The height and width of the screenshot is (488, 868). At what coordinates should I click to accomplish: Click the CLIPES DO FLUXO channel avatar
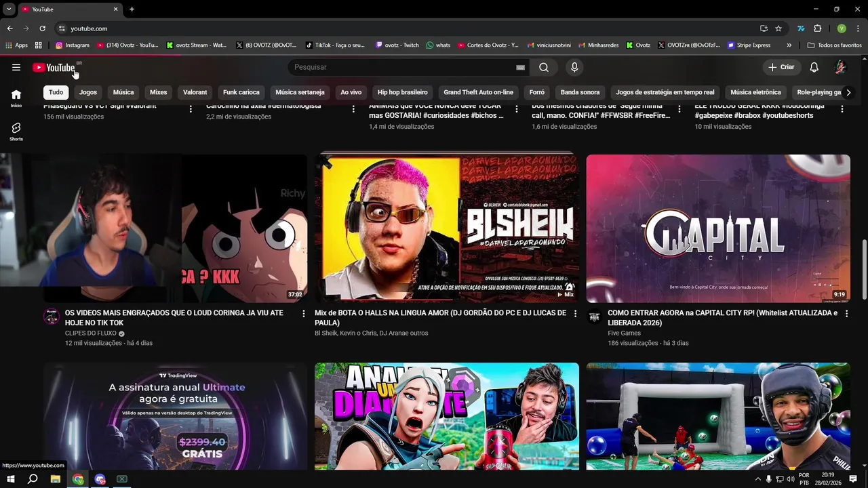point(52,317)
